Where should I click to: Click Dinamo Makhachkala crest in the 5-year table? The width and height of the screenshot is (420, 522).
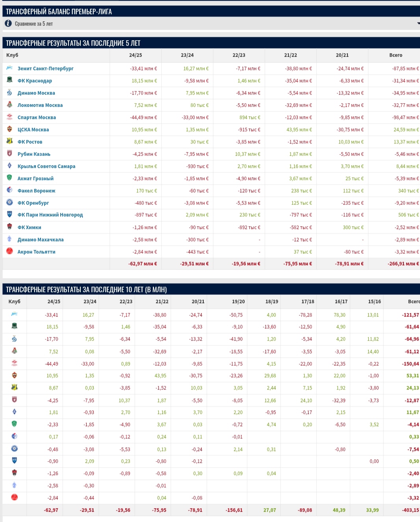coord(9,239)
